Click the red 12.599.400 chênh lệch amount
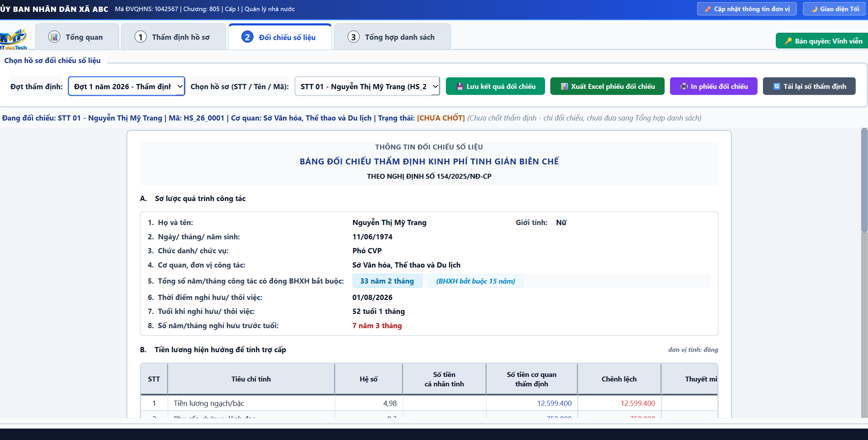Viewport: 868px width, 440px height. 638,403
